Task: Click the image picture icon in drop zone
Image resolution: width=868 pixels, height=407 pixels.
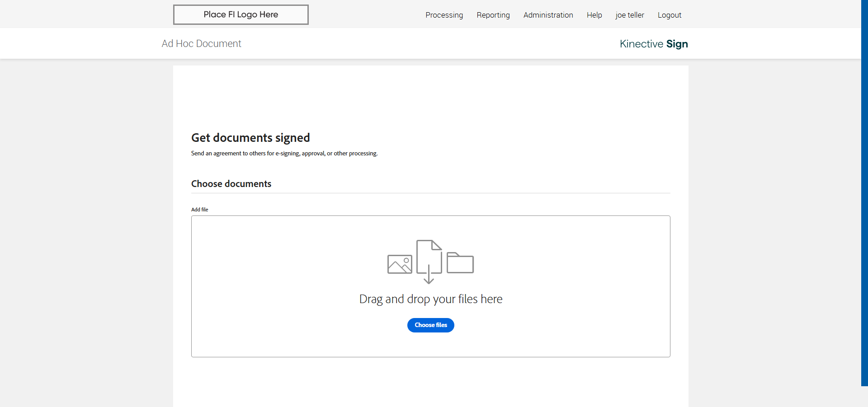Action: (x=400, y=264)
